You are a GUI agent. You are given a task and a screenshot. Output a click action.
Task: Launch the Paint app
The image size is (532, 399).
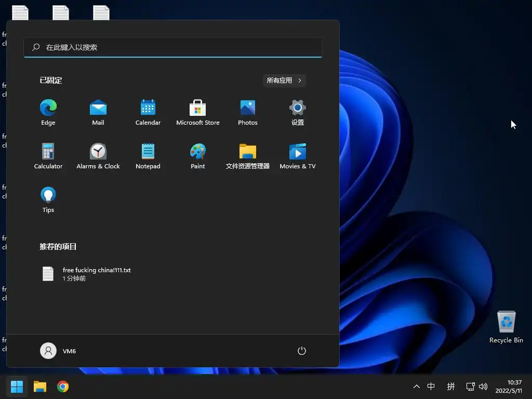[198, 156]
